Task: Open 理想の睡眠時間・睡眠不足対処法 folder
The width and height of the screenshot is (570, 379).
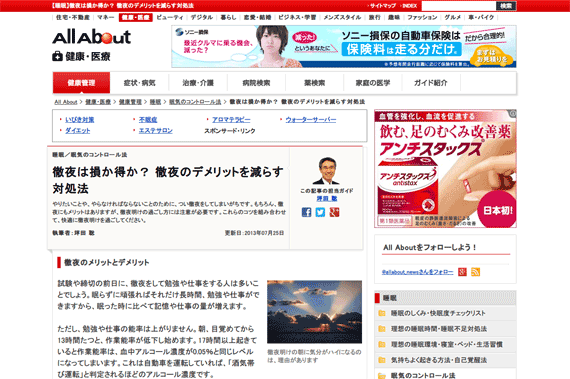Action: [439, 329]
